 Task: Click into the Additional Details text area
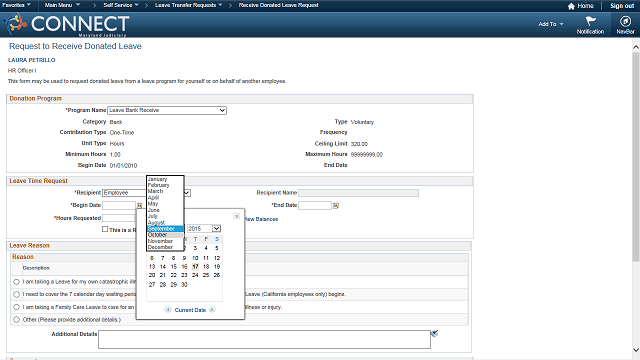coord(264,339)
